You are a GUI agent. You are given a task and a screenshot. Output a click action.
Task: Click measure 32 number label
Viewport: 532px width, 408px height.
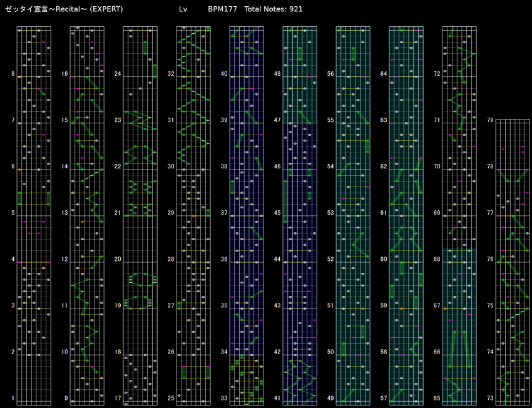click(171, 74)
